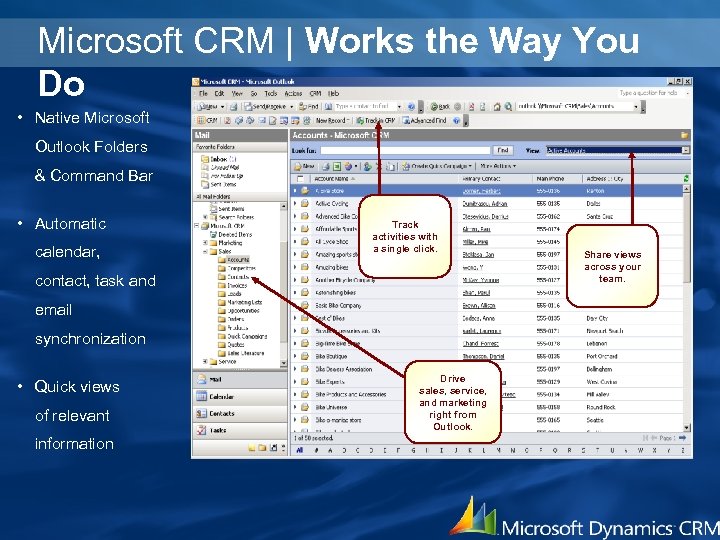Tick the select-all checkbox in the grid header
720x540 pixels.
click(300, 179)
